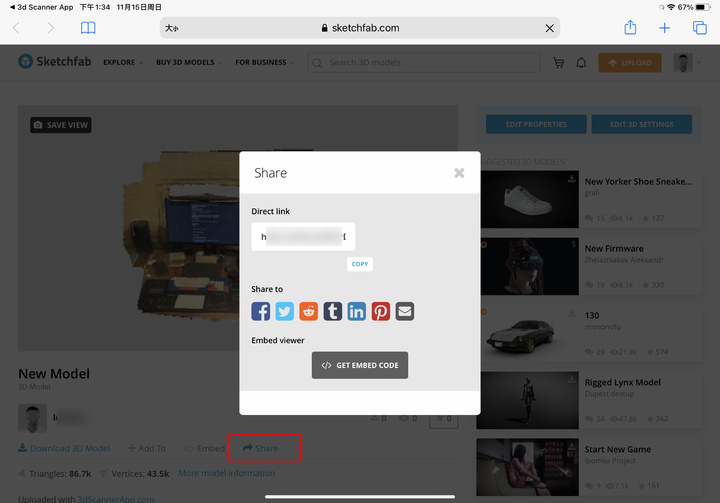Viewport: 720px width, 503px height.
Task: Return to 3d Scanner App
Action: tap(41, 7)
